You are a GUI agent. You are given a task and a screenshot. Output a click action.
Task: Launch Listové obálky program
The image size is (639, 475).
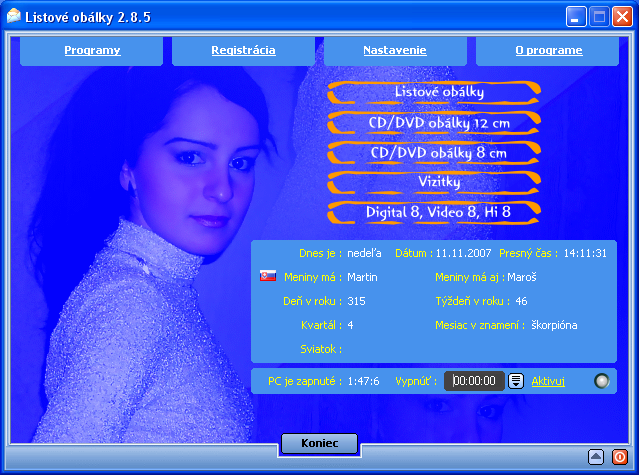click(x=434, y=92)
